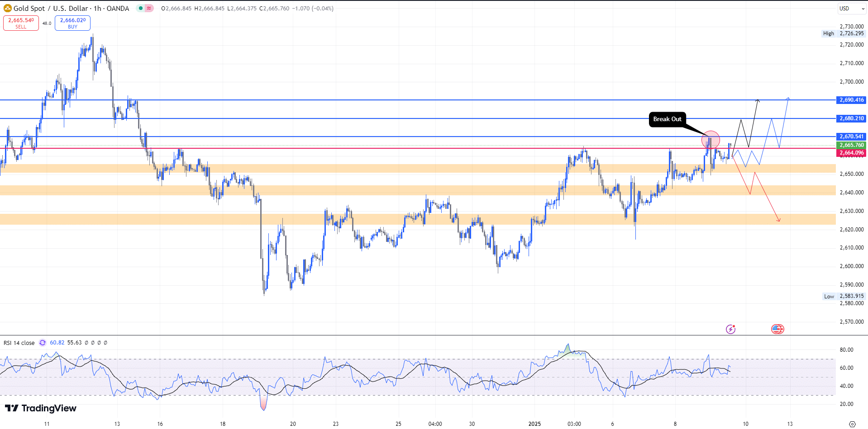Screen dimensions: 868x429
Task: Click the Break Out annotation on the chart
Action: [x=667, y=119]
